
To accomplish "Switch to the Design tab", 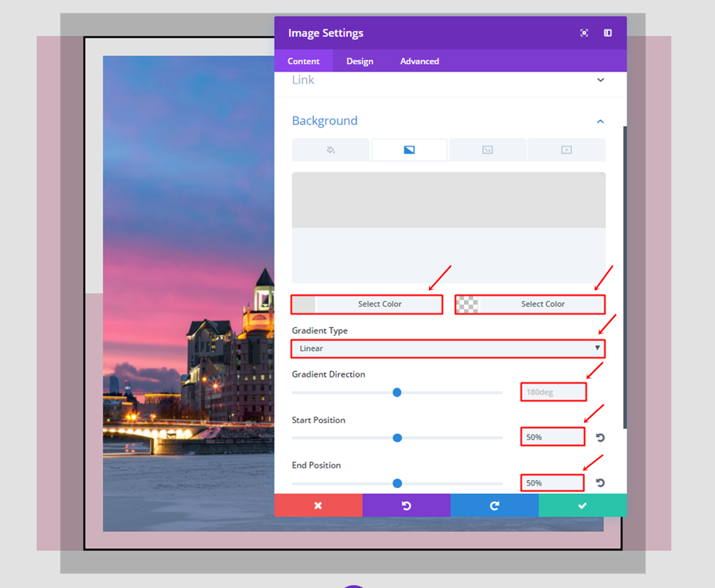I will (360, 61).
